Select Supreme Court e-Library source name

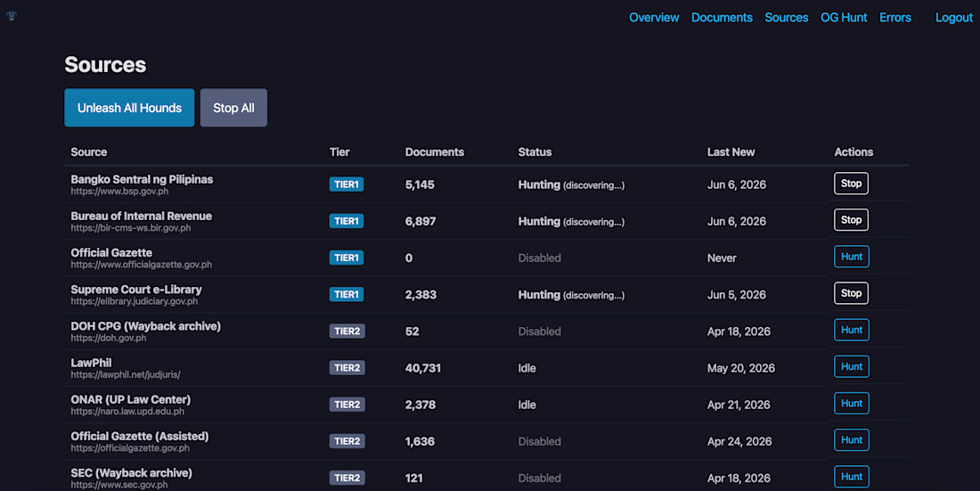(136, 290)
